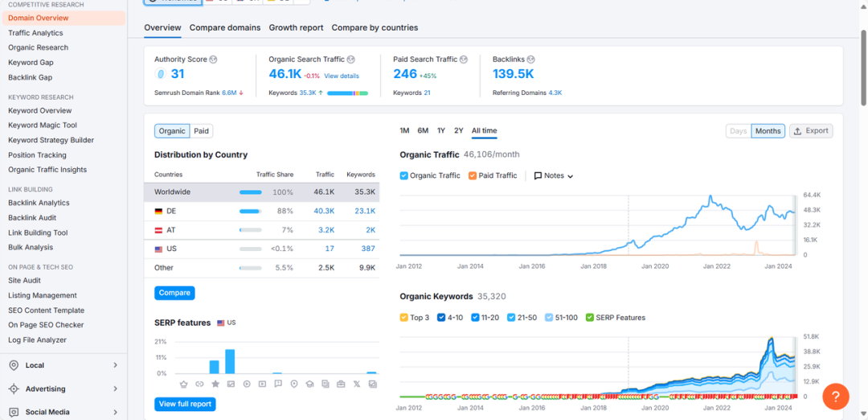This screenshot has width=868, height=420.
Task: Click the Compare button
Action: [x=174, y=293]
